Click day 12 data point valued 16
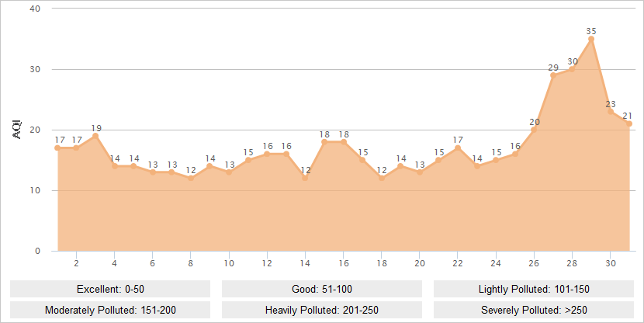The image size is (644, 323). pos(267,154)
